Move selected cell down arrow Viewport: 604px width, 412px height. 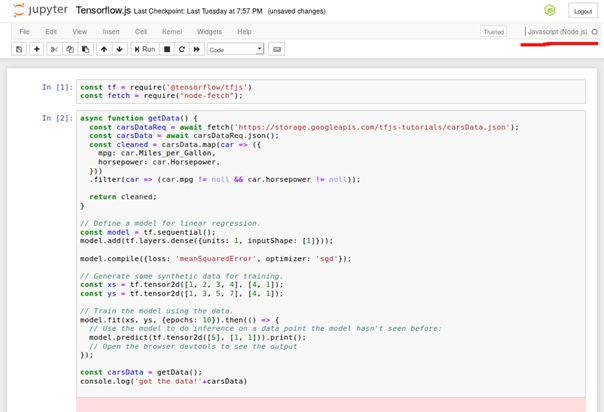[x=119, y=49]
